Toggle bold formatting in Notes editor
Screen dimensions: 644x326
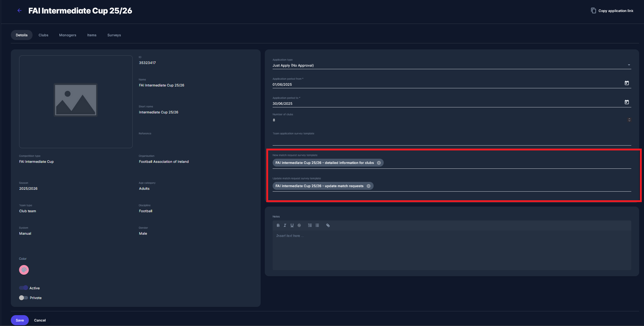(x=278, y=225)
